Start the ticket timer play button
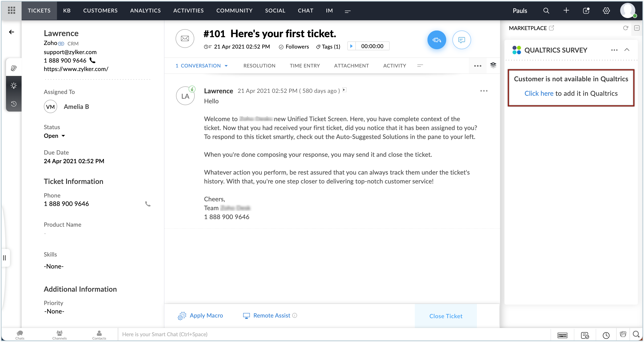This screenshot has width=644, height=342. pos(351,46)
